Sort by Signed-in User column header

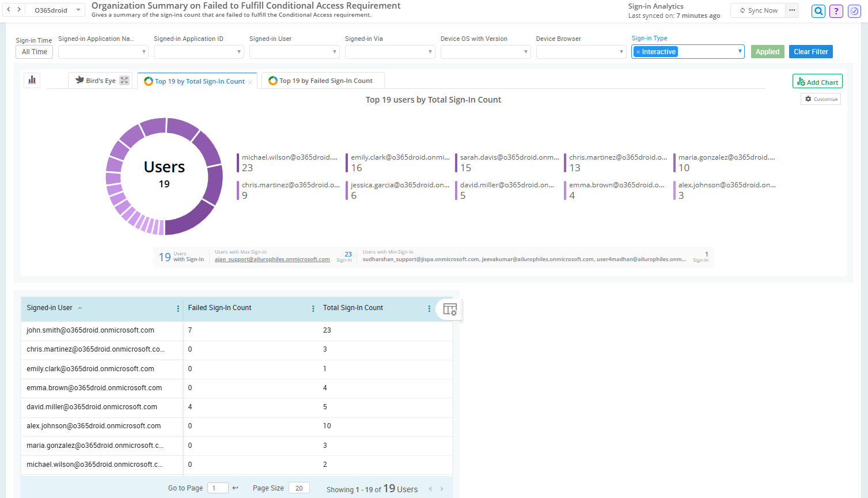tap(50, 308)
